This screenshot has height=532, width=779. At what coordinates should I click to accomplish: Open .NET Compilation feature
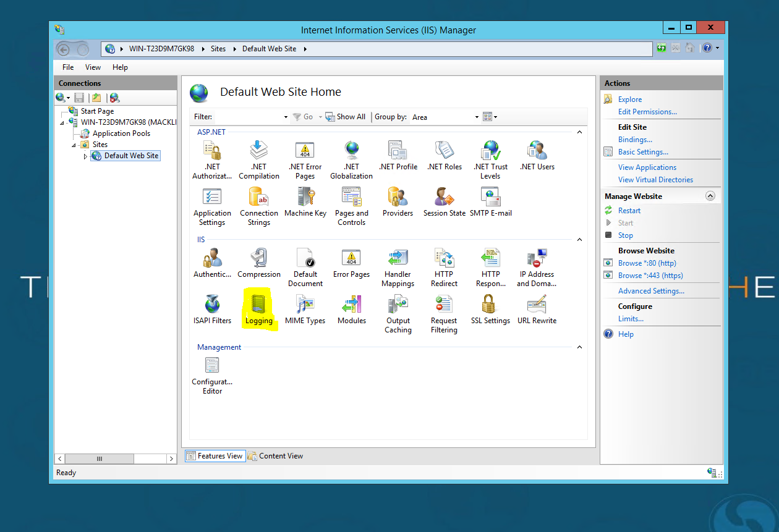(x=259, y=159)
